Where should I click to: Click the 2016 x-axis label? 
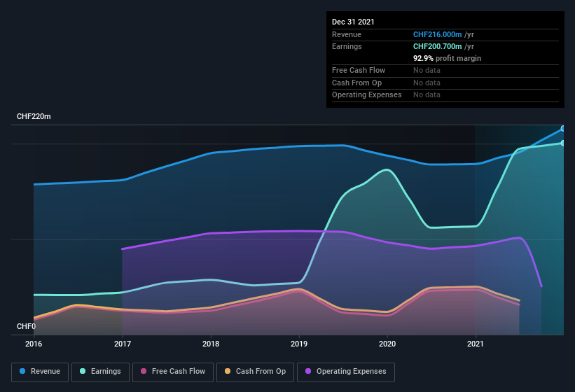pos(34,344)
